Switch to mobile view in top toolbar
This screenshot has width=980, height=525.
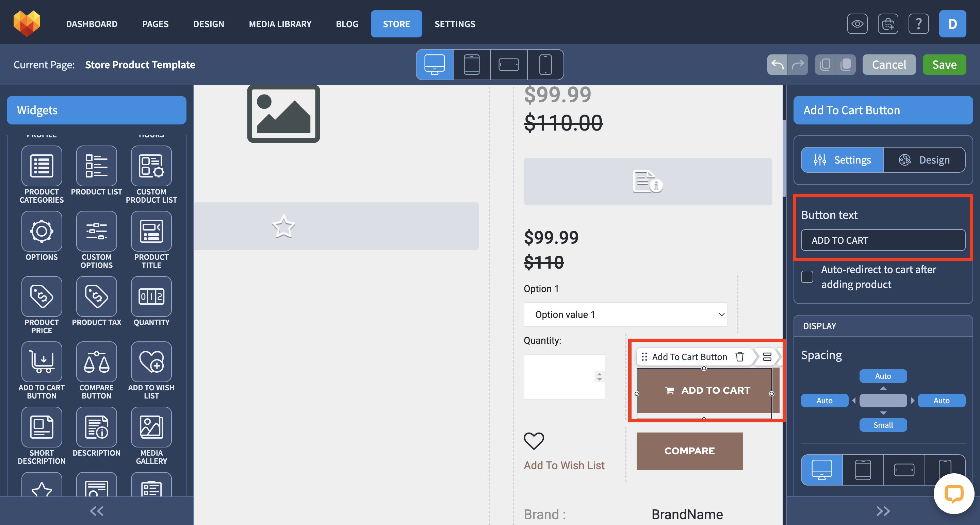click(x=545, y=65)
